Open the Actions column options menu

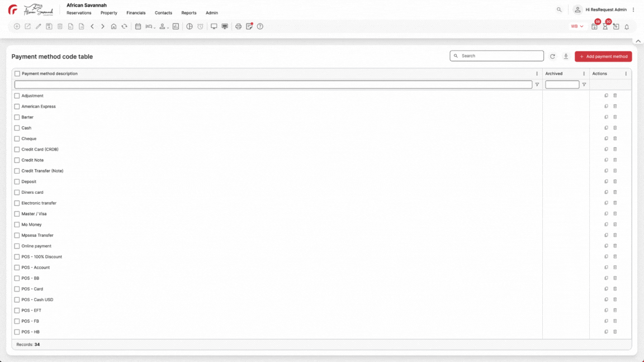click(626, 74)
